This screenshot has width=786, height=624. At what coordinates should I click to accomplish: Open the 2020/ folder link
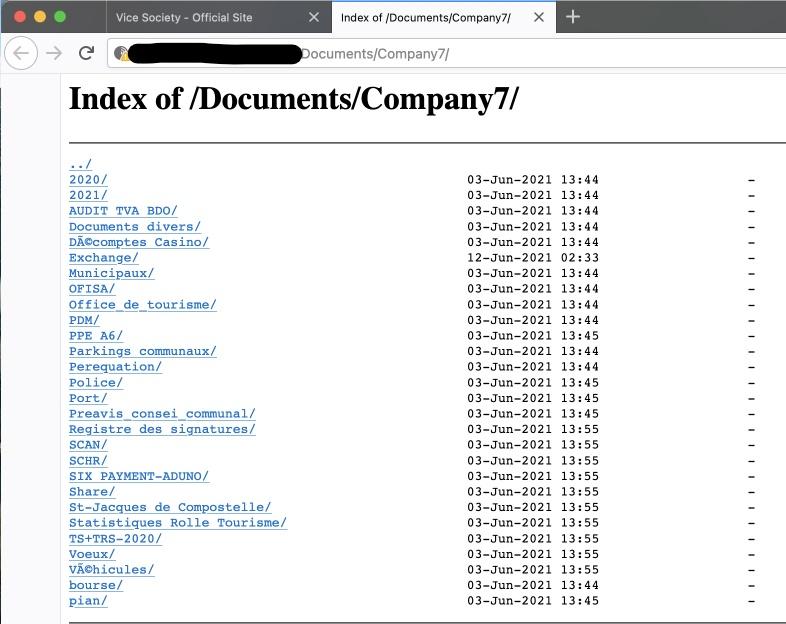click(x=88, y=179)
